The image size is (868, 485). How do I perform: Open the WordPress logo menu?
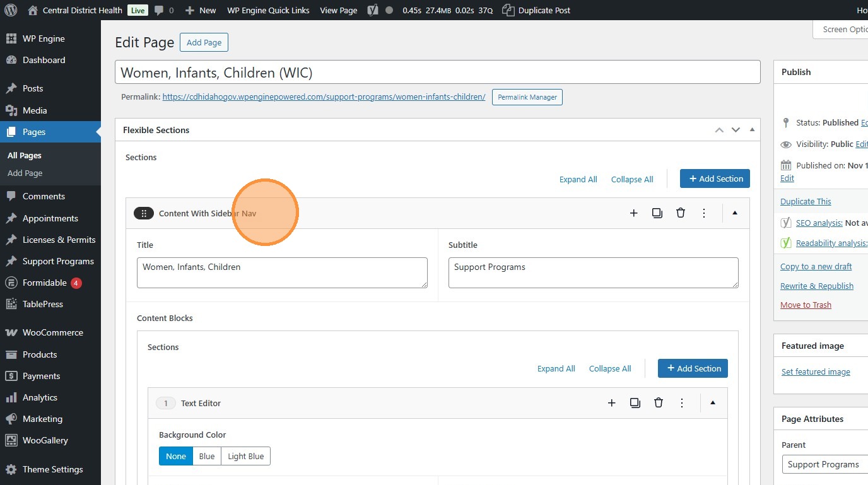11,10
